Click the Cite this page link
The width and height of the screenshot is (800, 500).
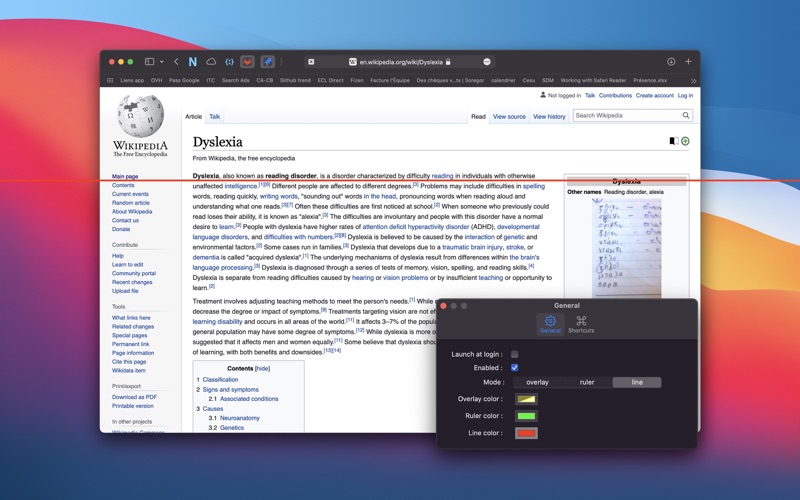pos(129,361)
